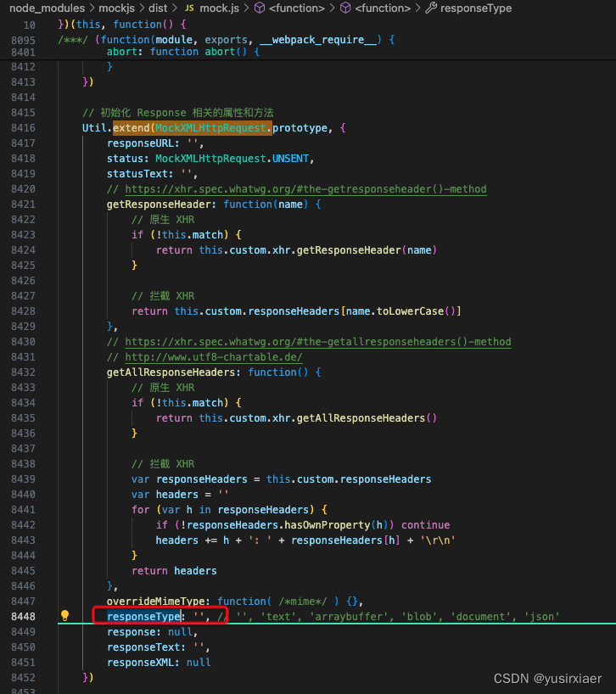The image size is (616, 694).
Task: Open the utf8-chartable.de link
Action: tap(214, 356)
